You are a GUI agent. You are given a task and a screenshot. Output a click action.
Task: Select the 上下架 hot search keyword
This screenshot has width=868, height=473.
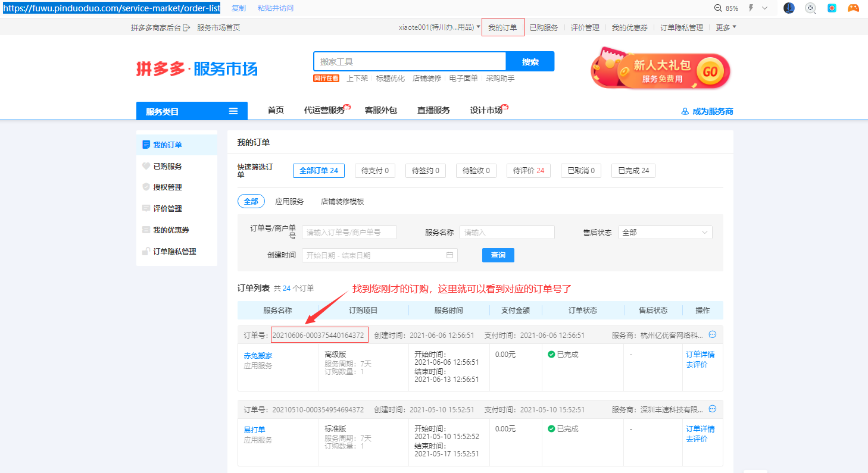(357, 79)
